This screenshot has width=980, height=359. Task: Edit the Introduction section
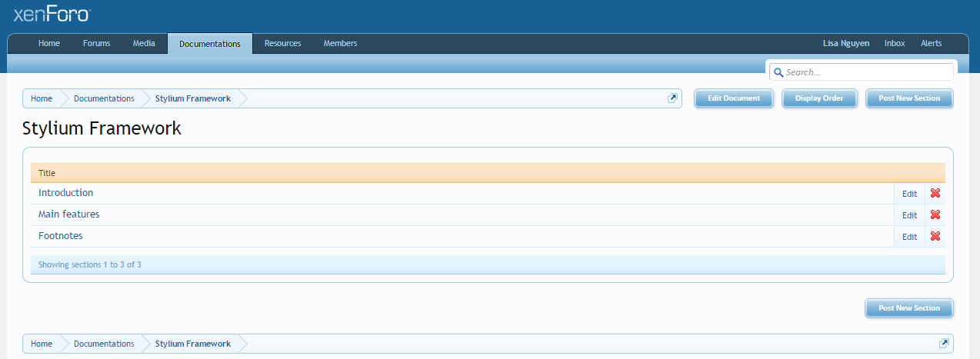point(909,194)
